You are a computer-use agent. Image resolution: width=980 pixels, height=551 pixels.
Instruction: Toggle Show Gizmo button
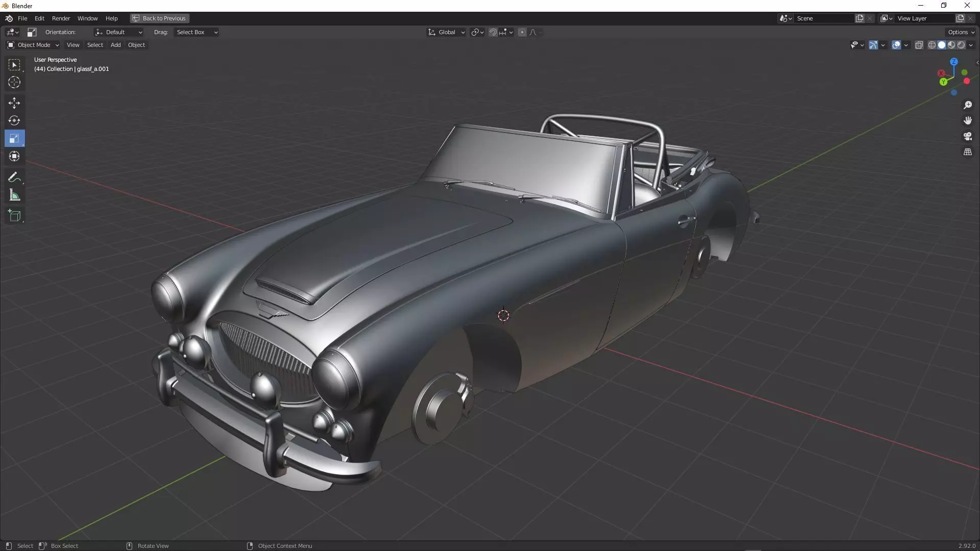click(x=873, y=45)
